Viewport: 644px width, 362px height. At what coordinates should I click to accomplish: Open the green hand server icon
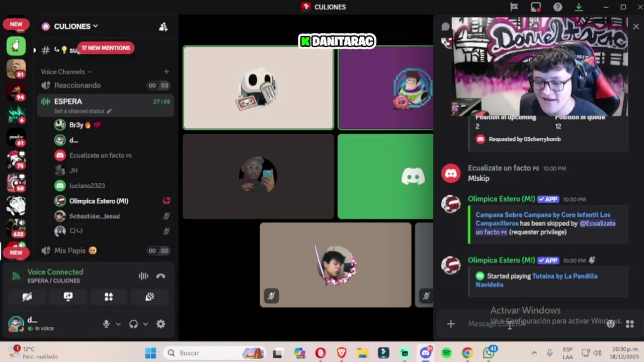[16, 46]
